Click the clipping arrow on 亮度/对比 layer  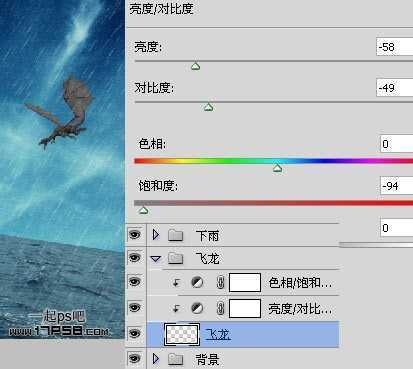[176, 309]
